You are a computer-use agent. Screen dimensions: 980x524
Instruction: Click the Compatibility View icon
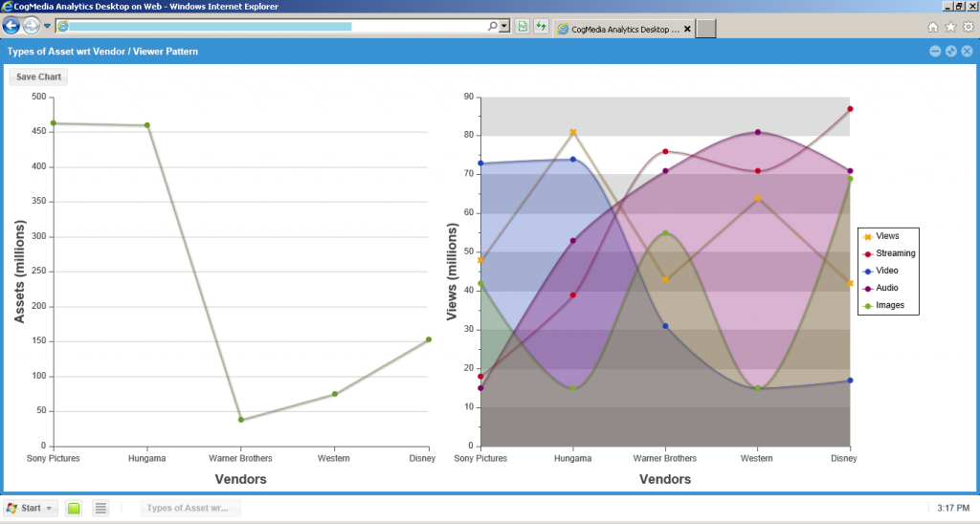point(523,27)
